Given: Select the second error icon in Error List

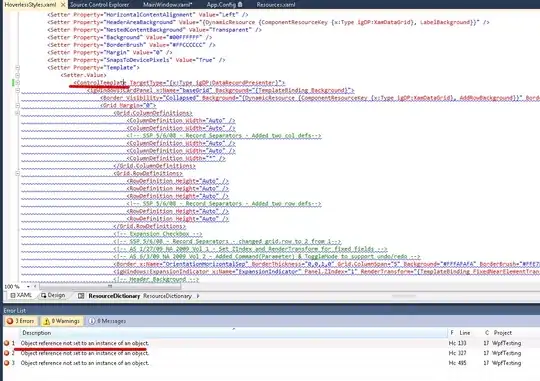Looking at the screenshot, I should tap(7, 353).
